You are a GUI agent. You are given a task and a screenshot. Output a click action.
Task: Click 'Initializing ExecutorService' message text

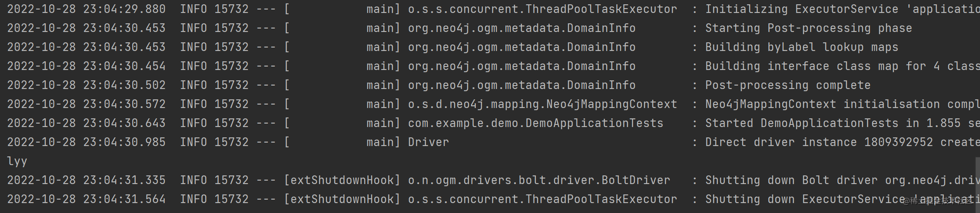coord(802,9)
